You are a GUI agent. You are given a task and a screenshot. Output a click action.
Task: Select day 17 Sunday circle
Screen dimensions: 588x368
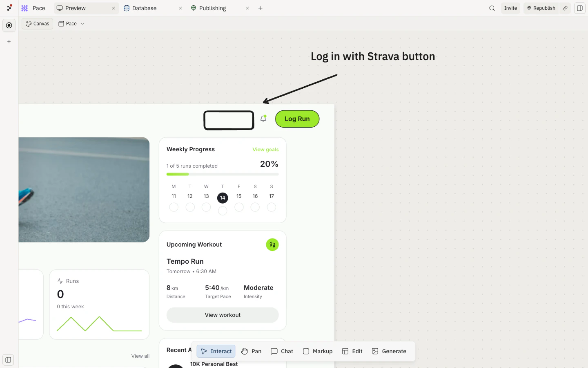click(272, 207)
